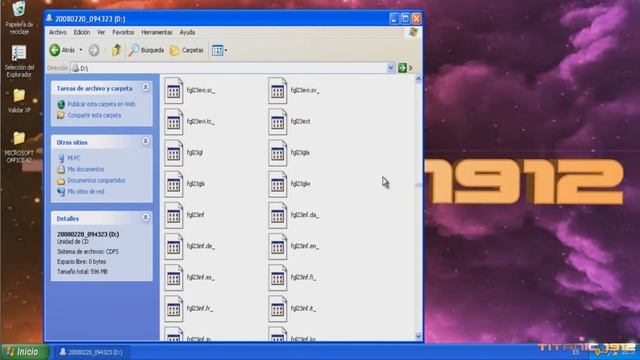Open Mi PC from Otros sitios
Image resolution: width=640 pixels, height=360 pixels.
point(74,158)
